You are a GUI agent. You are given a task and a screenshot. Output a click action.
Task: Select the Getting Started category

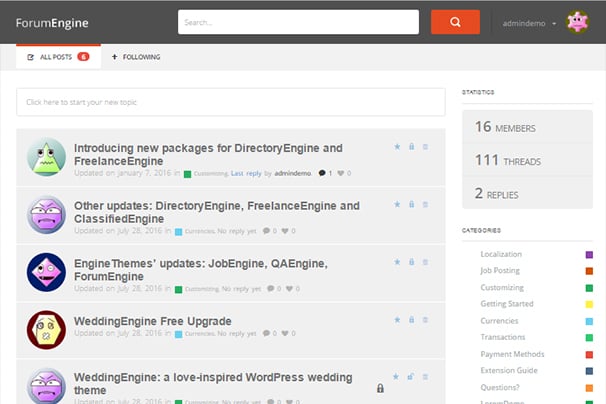507,303
